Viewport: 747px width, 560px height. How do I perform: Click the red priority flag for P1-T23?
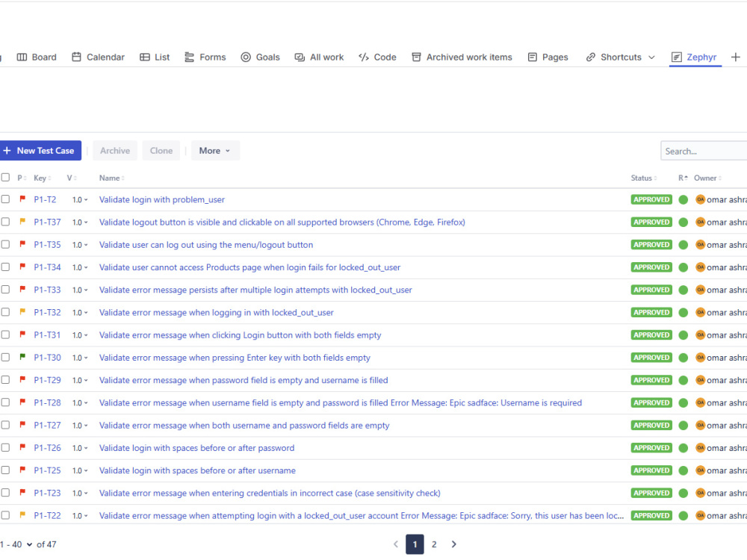point(22,492)
